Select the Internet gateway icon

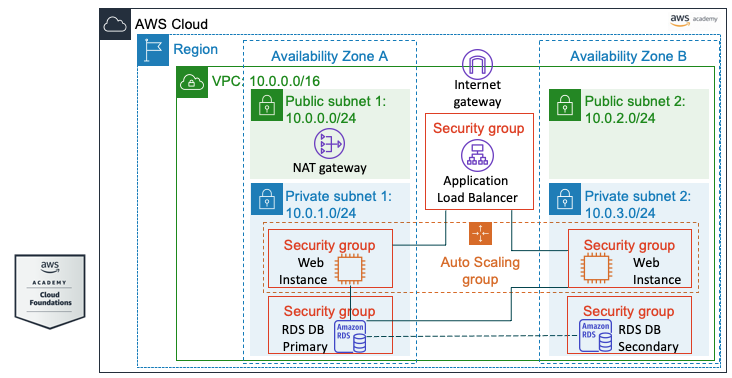point(477,64)
